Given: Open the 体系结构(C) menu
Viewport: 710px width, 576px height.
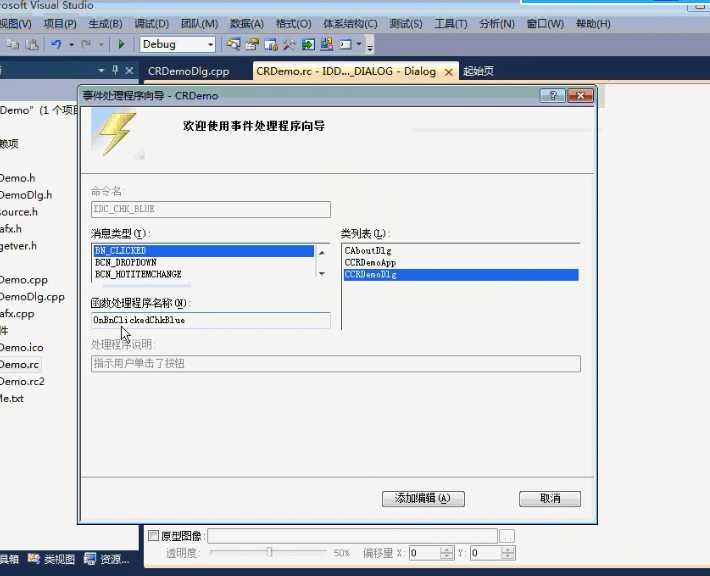Looking at the screenshot, I should point(350,24).
